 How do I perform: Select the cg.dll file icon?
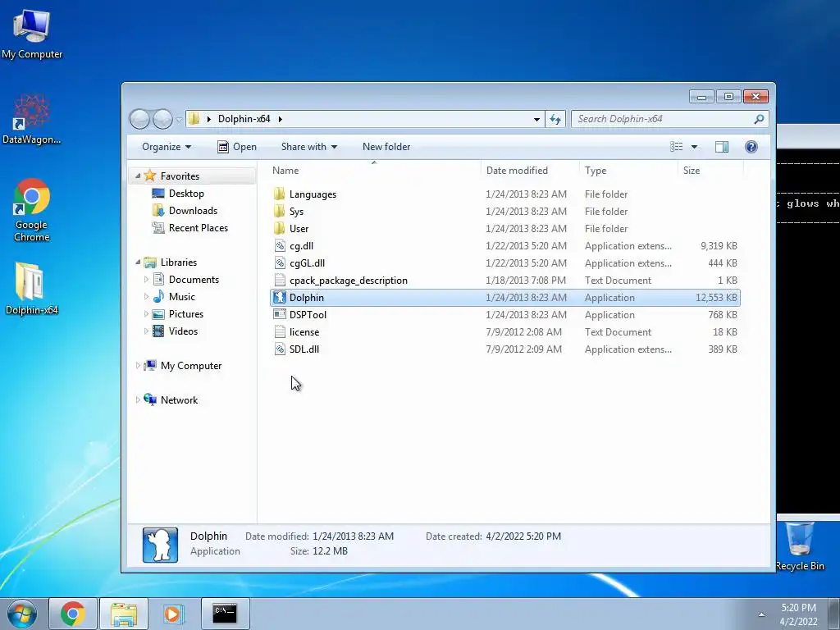click(x=279, y=246)
